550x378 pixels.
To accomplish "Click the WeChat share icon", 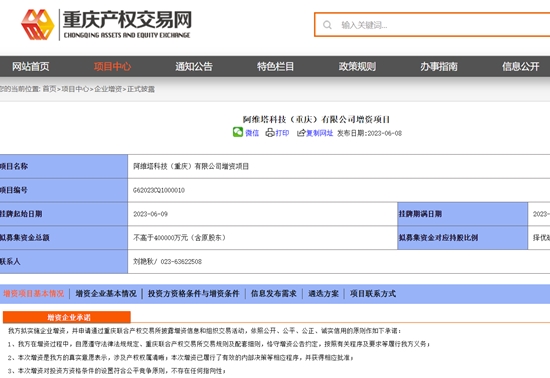I will coord(238,132).
